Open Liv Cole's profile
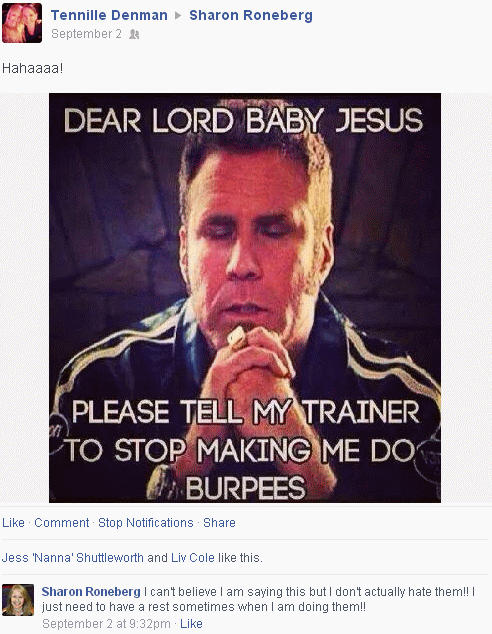The height and width of the screenshot is (634, 492). click(x=193, y=558)
